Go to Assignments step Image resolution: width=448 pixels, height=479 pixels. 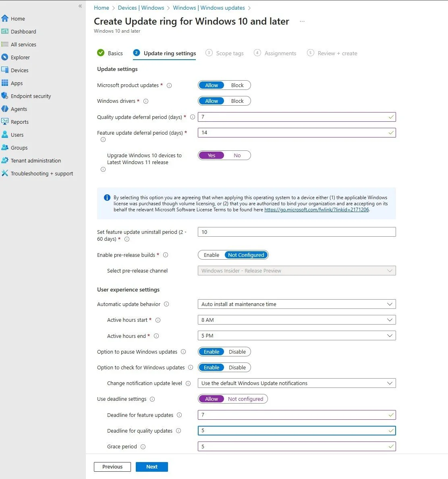275,53
